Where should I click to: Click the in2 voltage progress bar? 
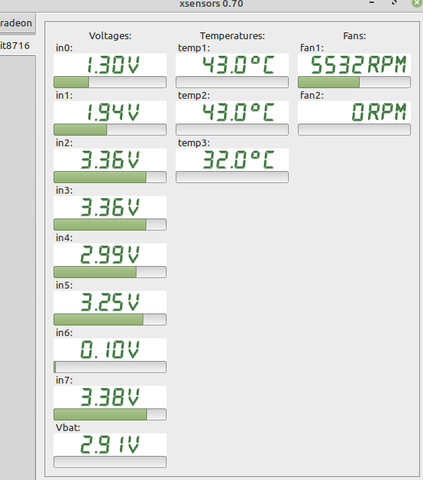[x=110, y=177]
